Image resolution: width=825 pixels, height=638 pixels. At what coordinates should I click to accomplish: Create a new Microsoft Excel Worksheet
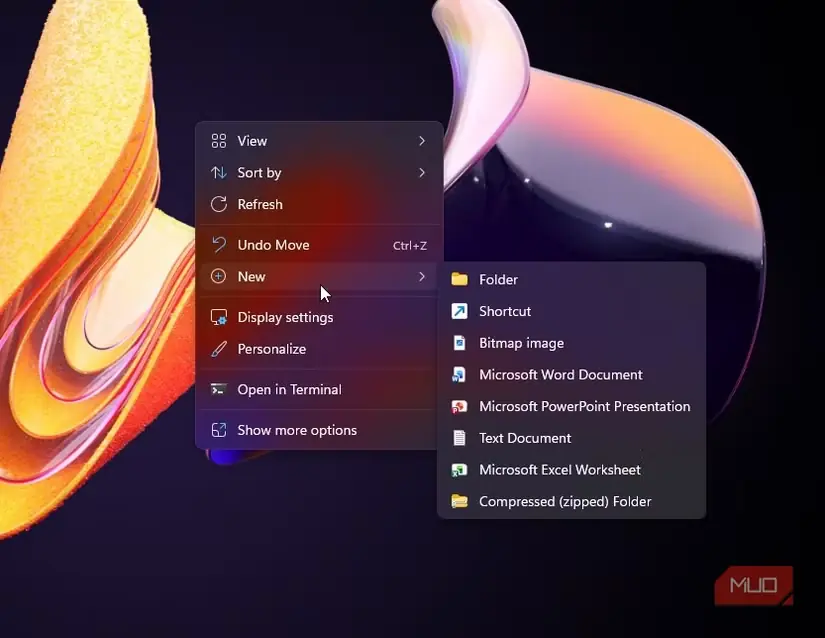click(571, 470)
